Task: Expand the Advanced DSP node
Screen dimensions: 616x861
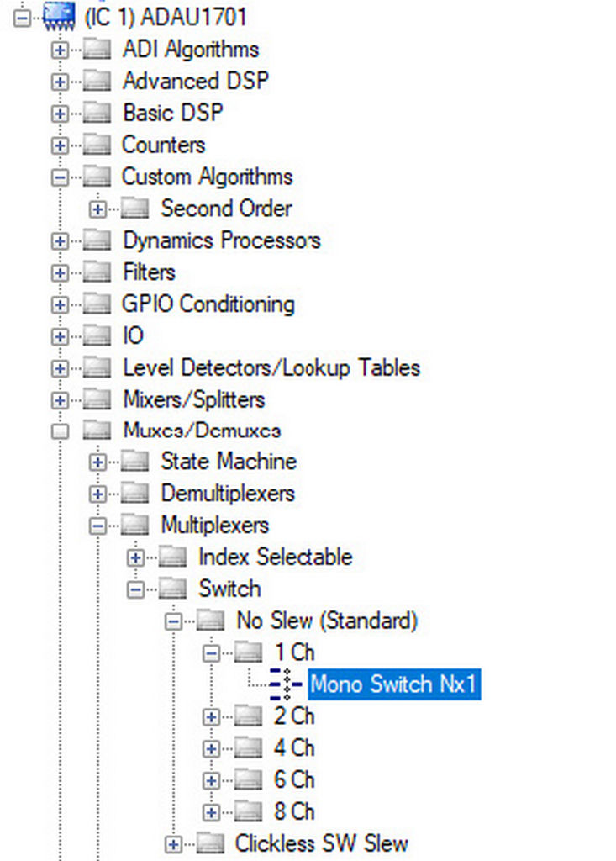Action: coord(60,82)
